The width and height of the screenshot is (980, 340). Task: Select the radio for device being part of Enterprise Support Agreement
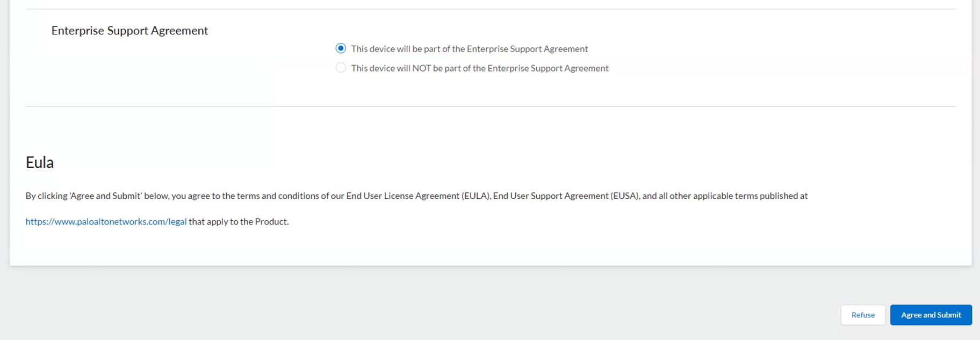(x=341, y=48)
